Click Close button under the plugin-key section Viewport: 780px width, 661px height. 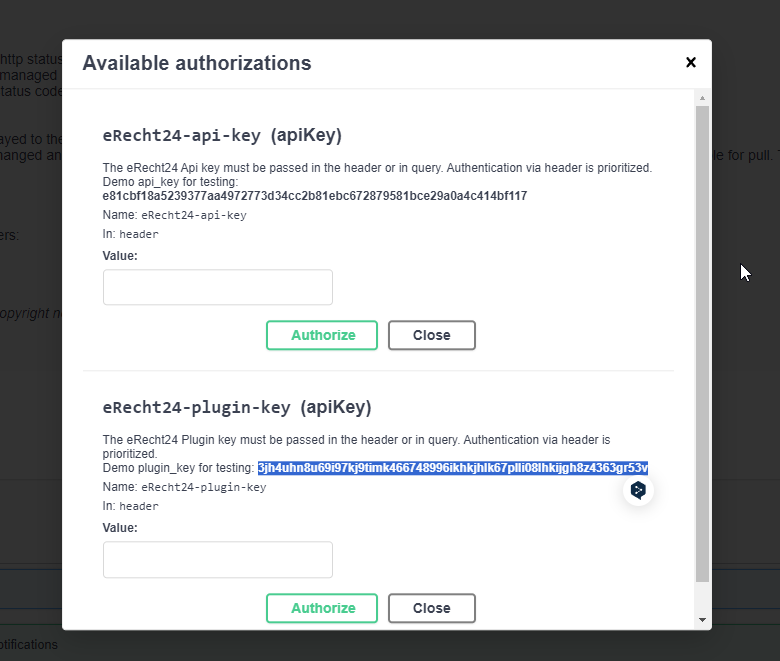[431, 608]
